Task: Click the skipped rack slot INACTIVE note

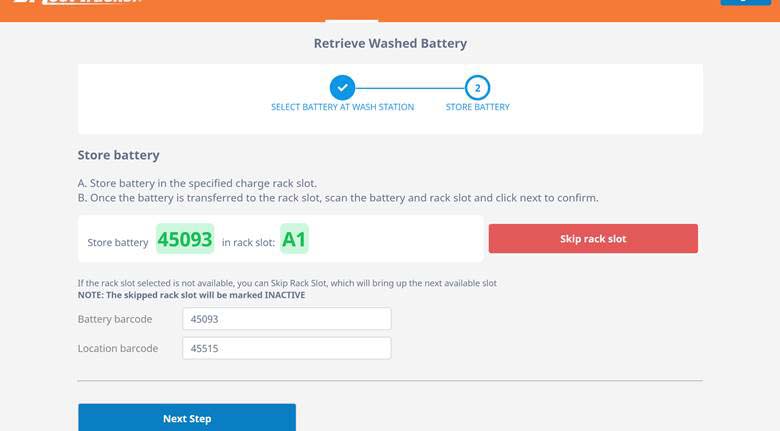Action: (191, 295)
